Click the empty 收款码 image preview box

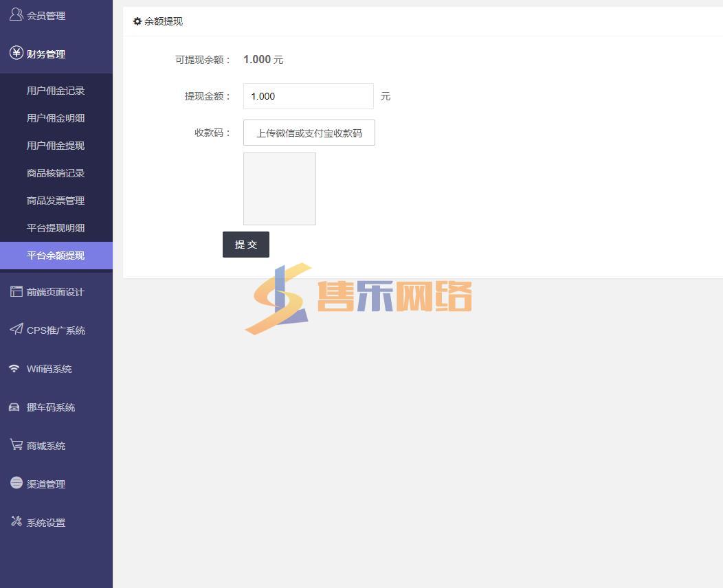click(280, 189)
